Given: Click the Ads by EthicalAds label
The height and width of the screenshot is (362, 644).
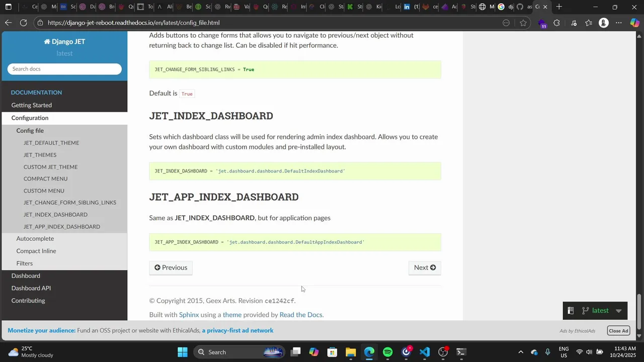Looking at the screenshot, I should coord(577,331).
